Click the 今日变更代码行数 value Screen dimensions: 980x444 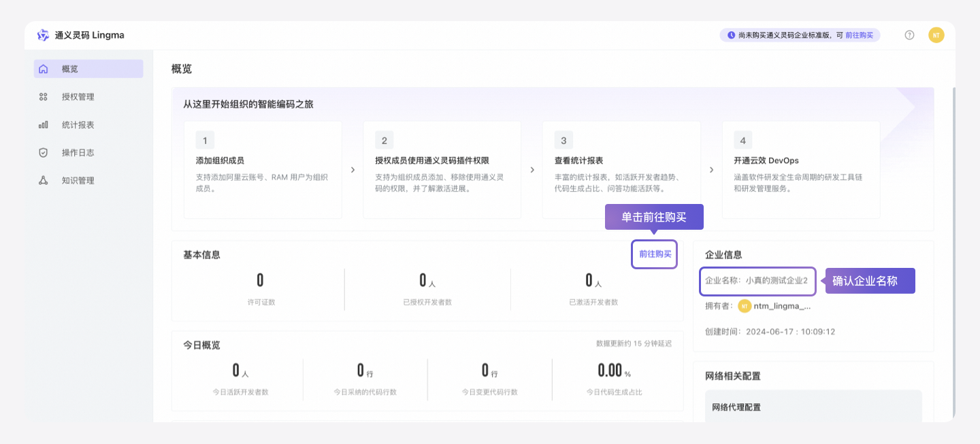(x=489, y=371)
